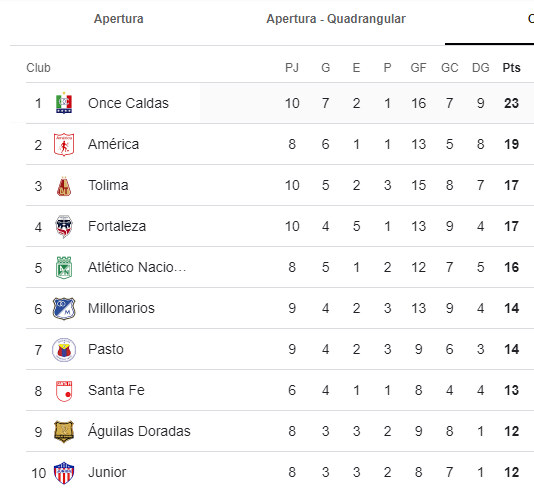Click the Tolima club crest
Image resolution: width=534 pixels, height=490 pixels.
[x=64, y=186]
